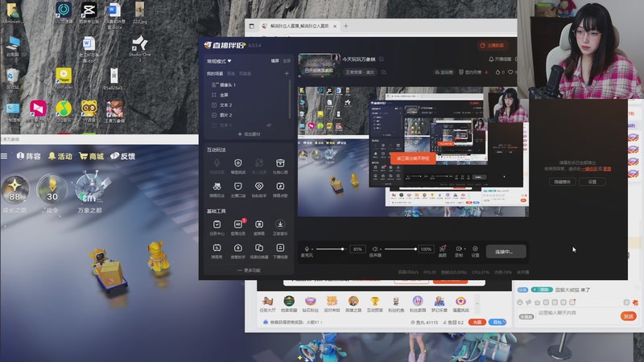Open speaker device dropdown arrow

(x=381, y=249)
